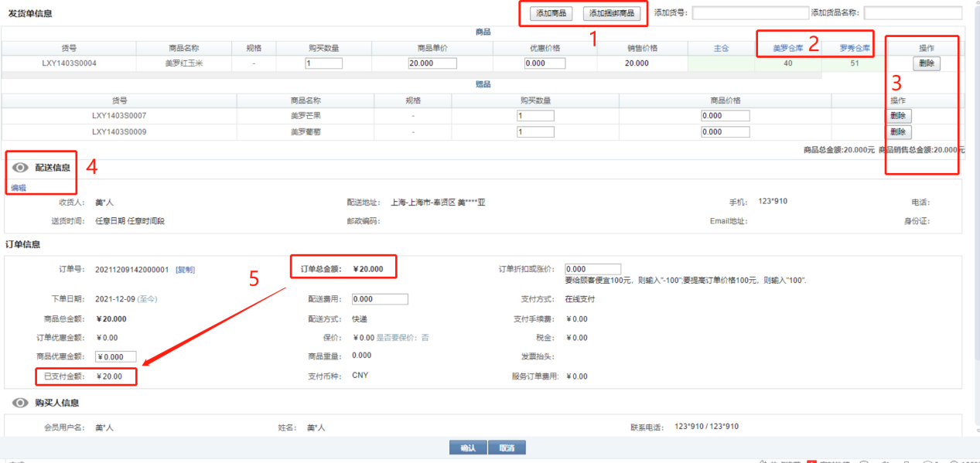Click the 支付币种 value CNY
Screen dimensions: 980x463
point(360,376)
